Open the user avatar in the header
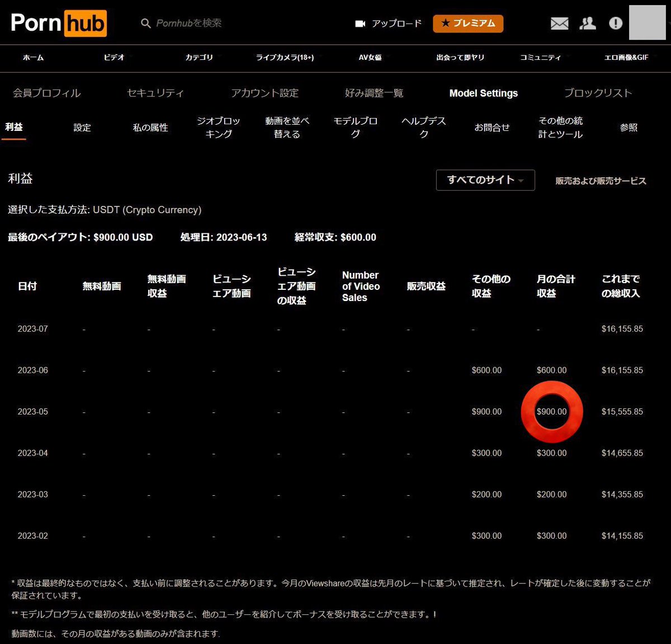Screen dimensions: 671x644 coord(648,22)
